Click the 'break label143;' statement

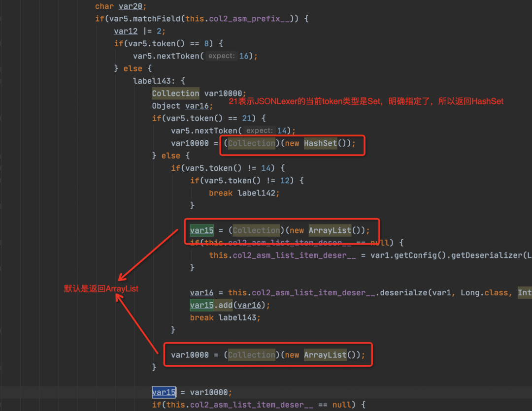coord(225,318)
